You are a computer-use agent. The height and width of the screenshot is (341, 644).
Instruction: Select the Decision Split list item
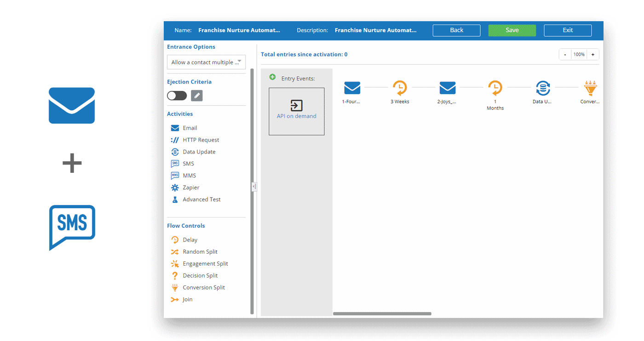click(x=200, y=276)
